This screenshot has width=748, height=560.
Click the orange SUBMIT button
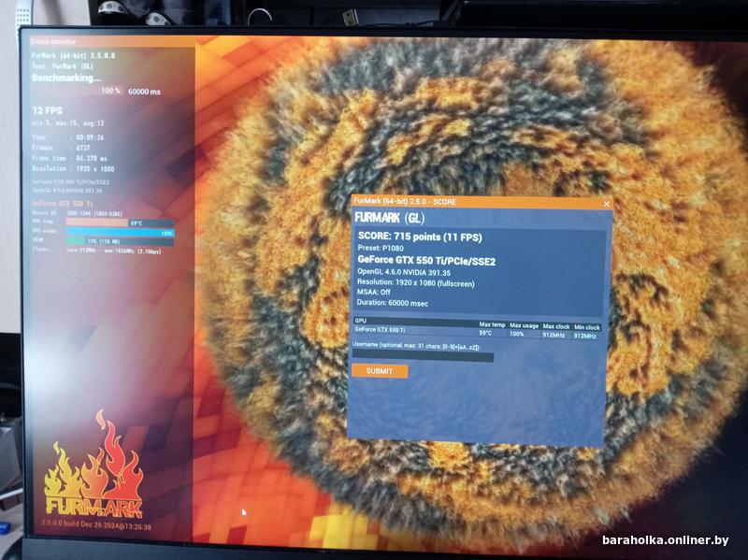[380, 371]
